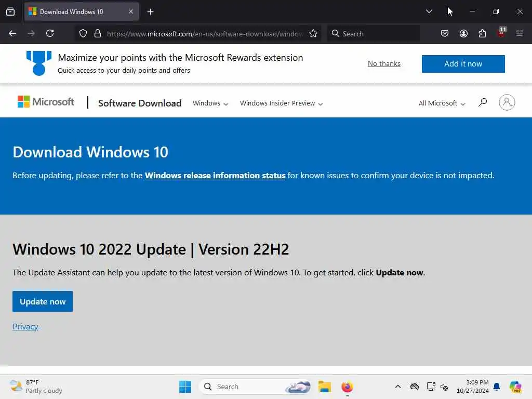This screenshot has height=399, width=532.
Task: Click the OneDrive cloud tray icon
Action: tap(414, 387)
